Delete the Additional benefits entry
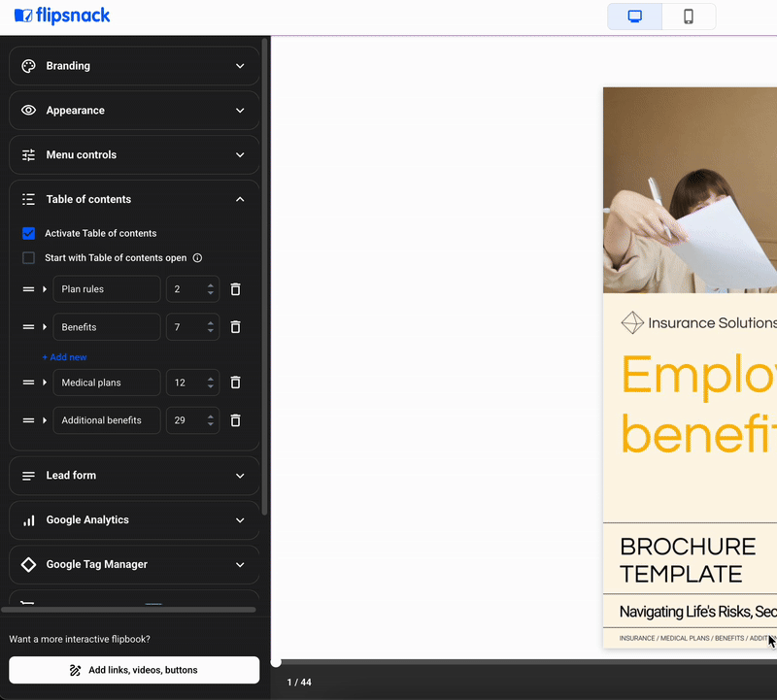 (x=235, y=420)
